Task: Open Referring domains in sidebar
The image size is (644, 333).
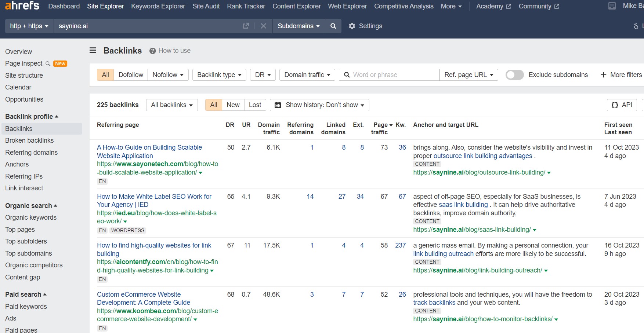Action: (x=31, y=153)
